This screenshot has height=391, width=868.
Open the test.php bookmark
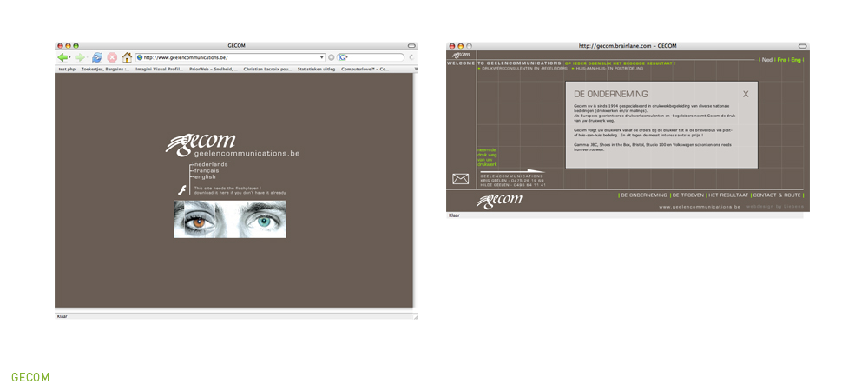[67, 70]
